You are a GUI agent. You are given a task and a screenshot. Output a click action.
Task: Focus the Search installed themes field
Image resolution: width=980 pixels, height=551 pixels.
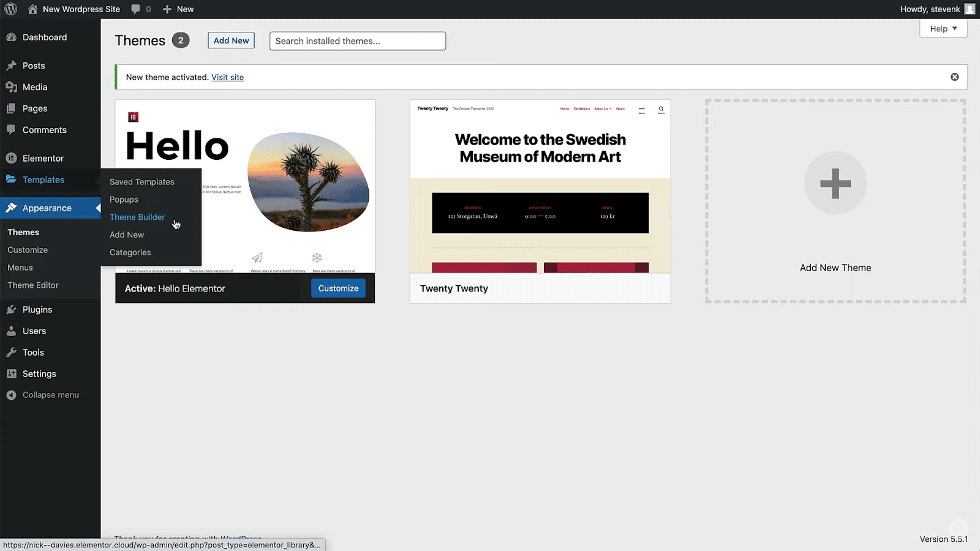coord(358,41)
